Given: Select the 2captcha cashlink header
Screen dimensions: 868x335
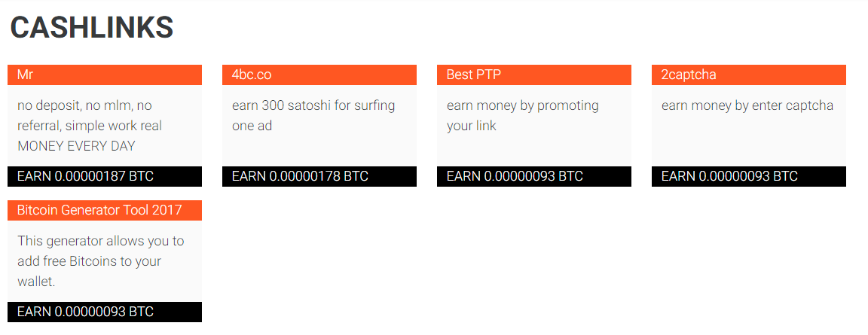Looking at the screenshot, I should [x=689, y=75].
